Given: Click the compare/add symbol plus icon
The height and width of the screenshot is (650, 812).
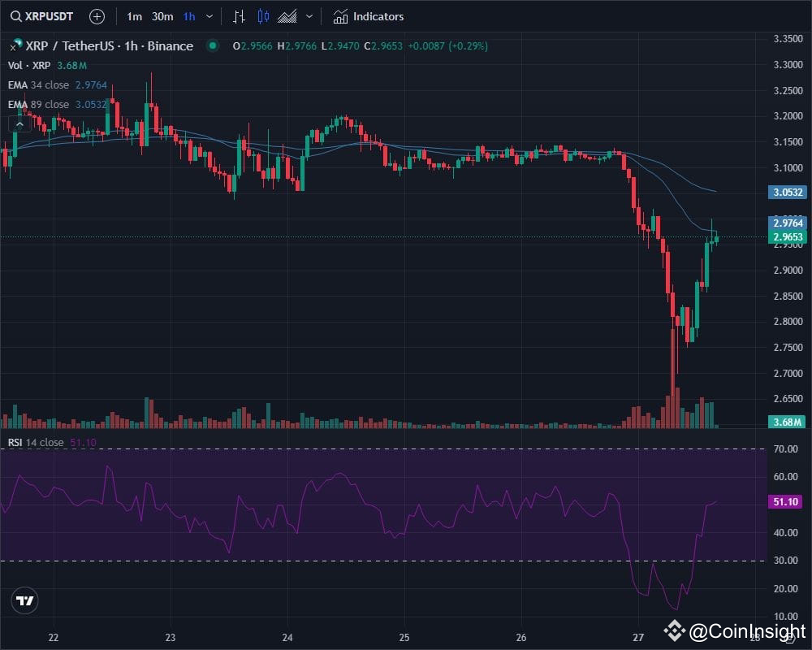Looking at the screenshot, I should click(x=97, y=15).
